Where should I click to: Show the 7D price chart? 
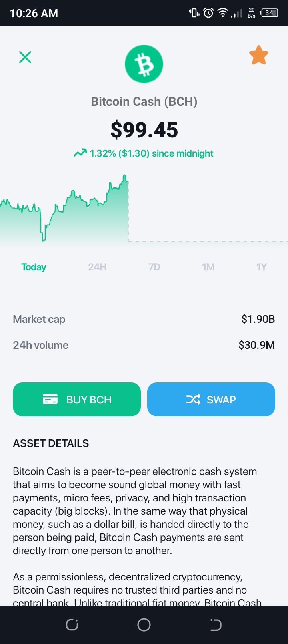point(154,267)
